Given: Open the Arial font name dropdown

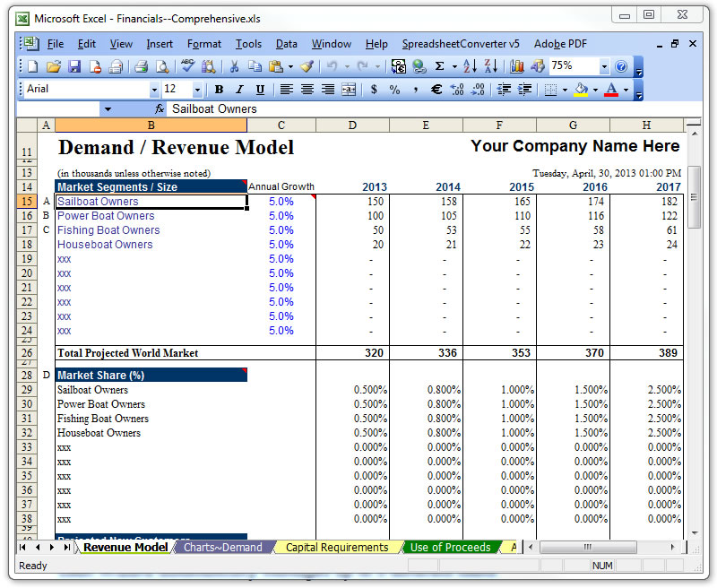Looking at the screenshot, I should pos(154,90).
